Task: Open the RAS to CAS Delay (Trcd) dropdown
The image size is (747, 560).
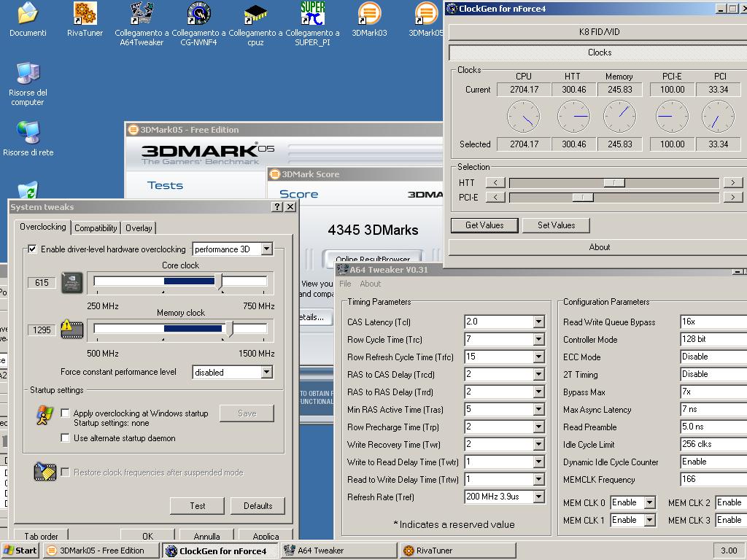Action: coord(538,374)
